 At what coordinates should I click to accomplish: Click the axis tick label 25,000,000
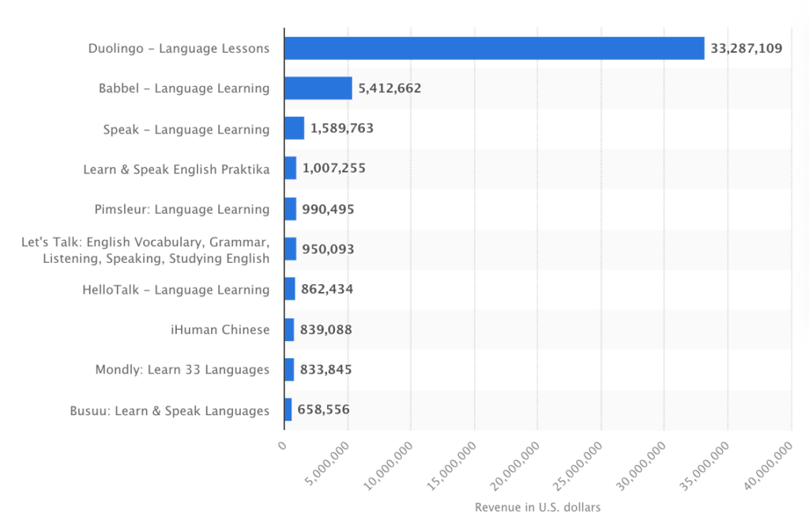click(x=578, y=466)
